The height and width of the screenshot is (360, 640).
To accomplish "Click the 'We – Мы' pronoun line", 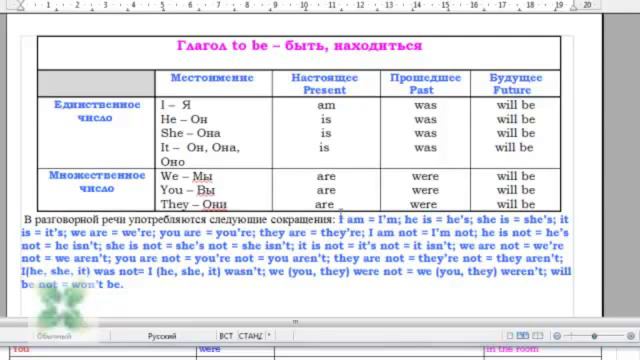I will point(187,176).
